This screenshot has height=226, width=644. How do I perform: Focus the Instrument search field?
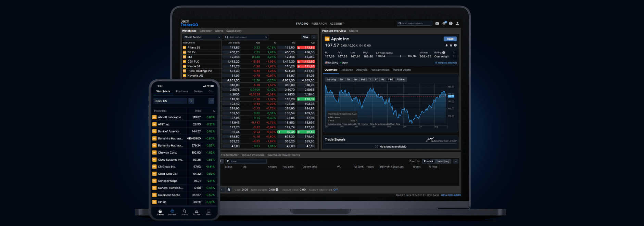coord(415,24)
